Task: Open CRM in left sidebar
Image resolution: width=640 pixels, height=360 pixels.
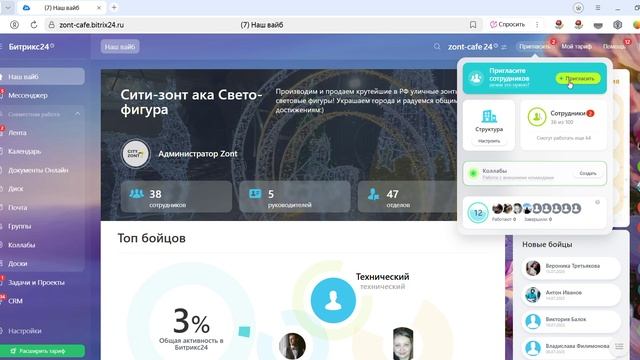Action: (15, 301)
